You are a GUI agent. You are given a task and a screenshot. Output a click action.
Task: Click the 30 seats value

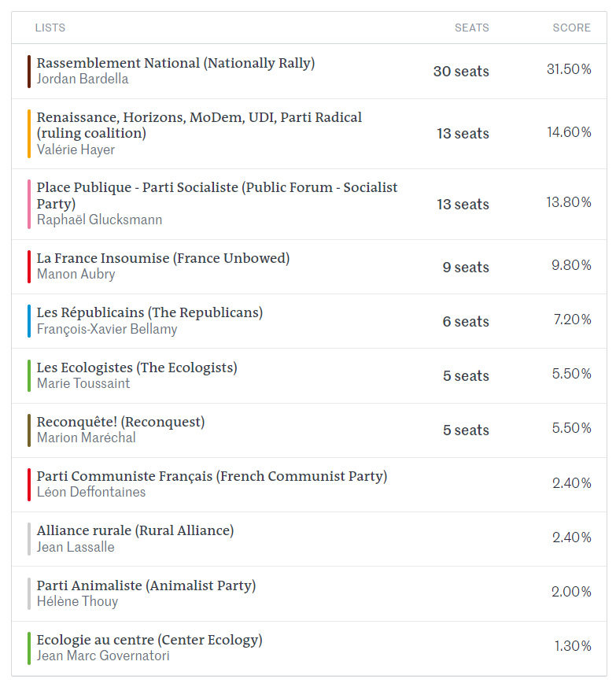click(x=461, y=71)
